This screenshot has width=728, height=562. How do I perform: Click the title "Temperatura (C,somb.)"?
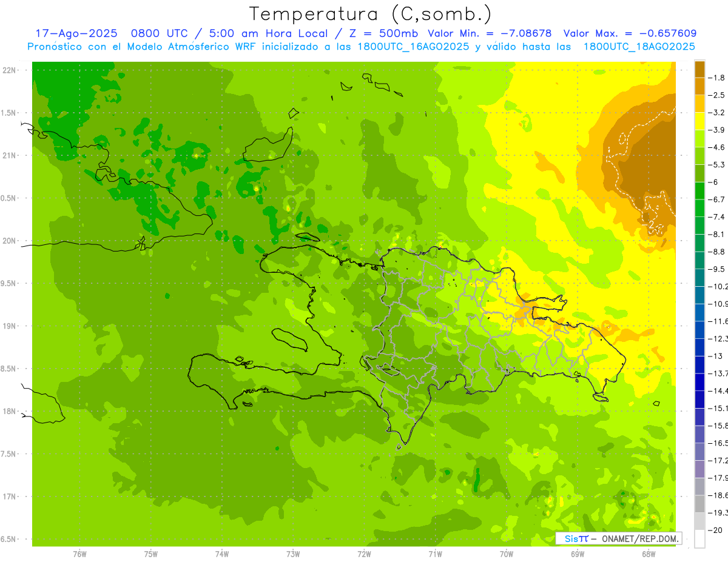[371, 14]
